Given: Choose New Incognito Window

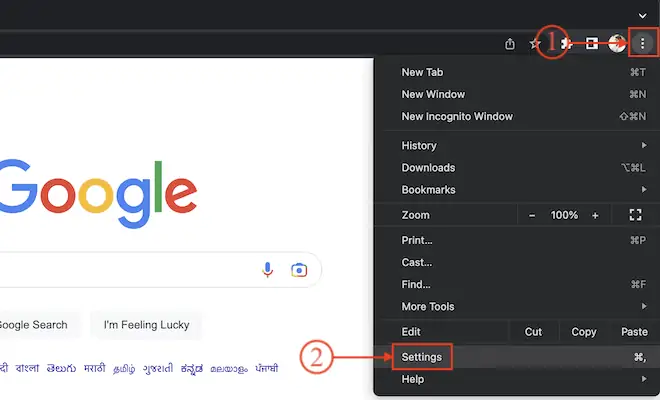Looking at the screenshot, I should (457, 117).
